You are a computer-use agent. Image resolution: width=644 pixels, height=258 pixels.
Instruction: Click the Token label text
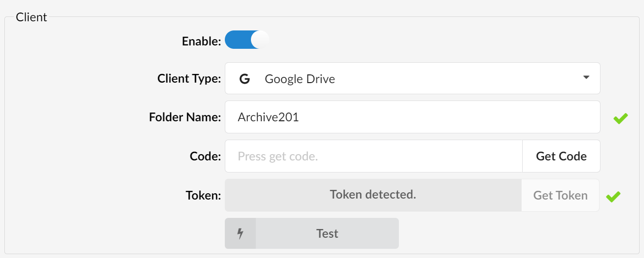coord(203,195)
